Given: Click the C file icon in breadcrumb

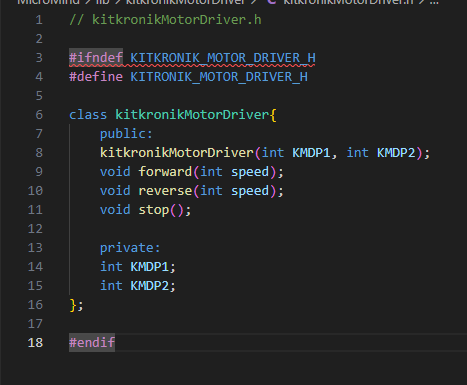Looking at the screenshot, I should point(271,2).
